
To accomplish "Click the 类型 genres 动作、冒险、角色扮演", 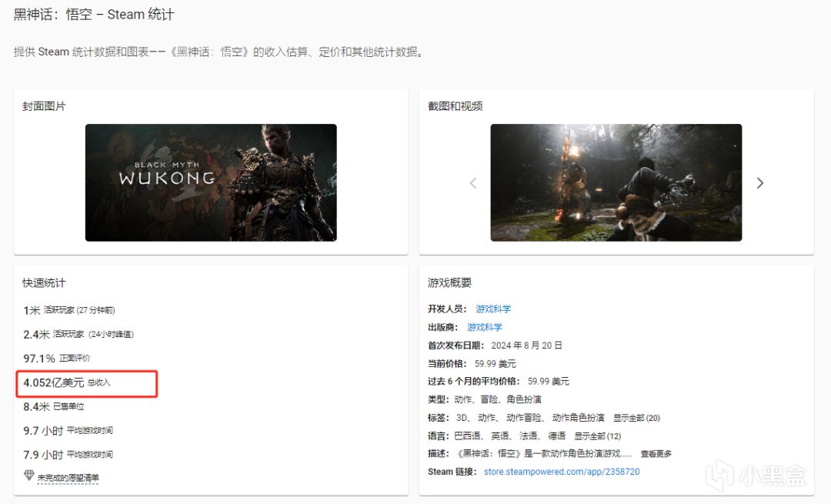I will tap(498, 399).
